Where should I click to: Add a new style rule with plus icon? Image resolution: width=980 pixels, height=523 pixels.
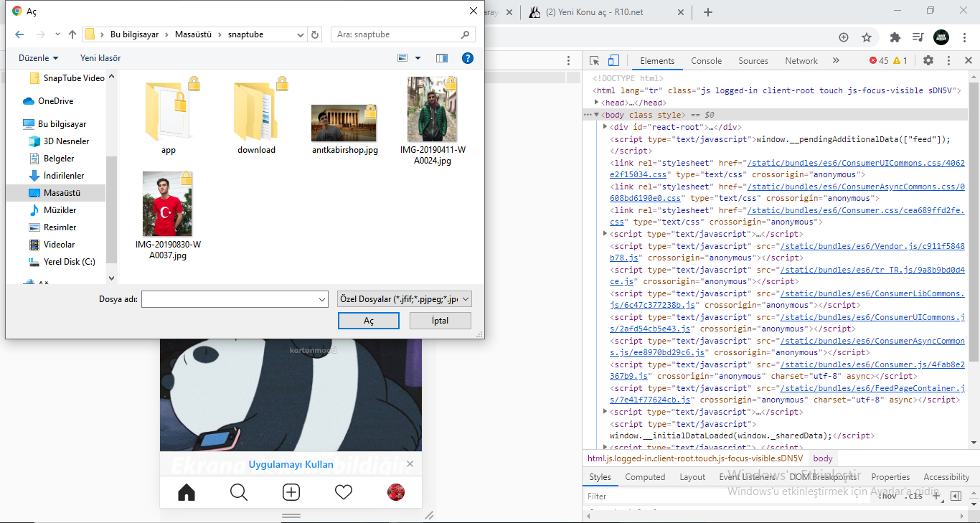point(936,496)
